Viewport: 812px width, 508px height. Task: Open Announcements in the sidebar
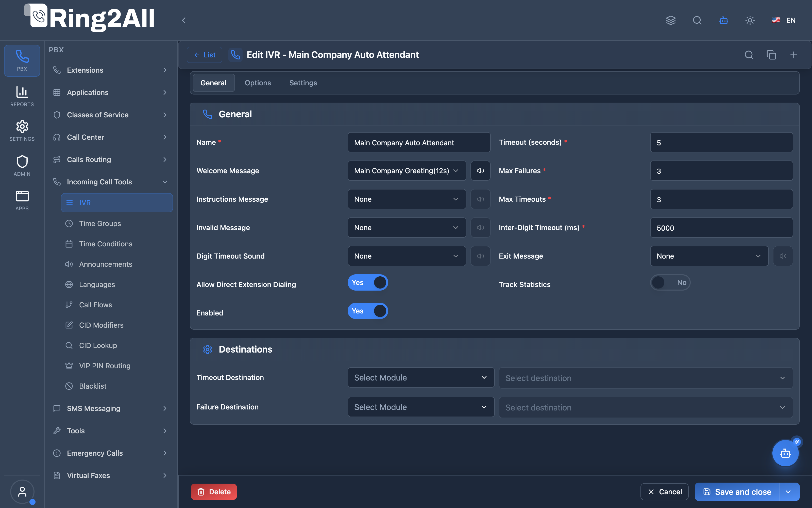(117, 264)
